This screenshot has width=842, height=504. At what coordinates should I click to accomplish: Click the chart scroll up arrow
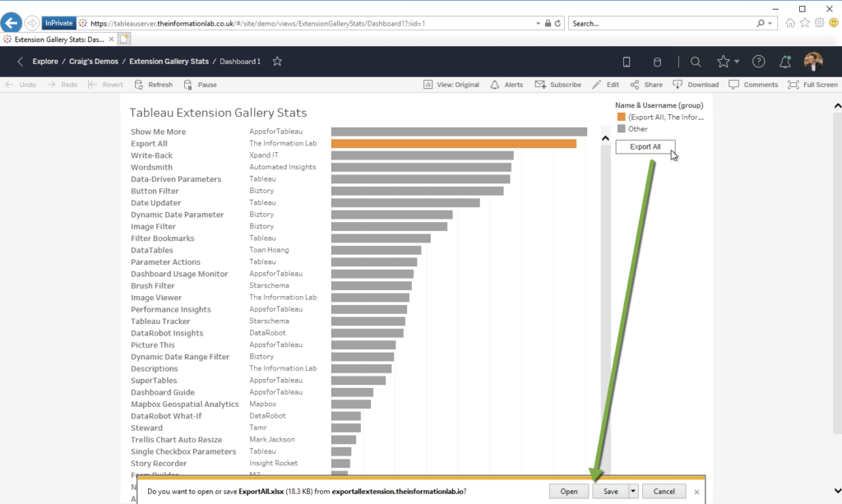[x=605, y=138]
